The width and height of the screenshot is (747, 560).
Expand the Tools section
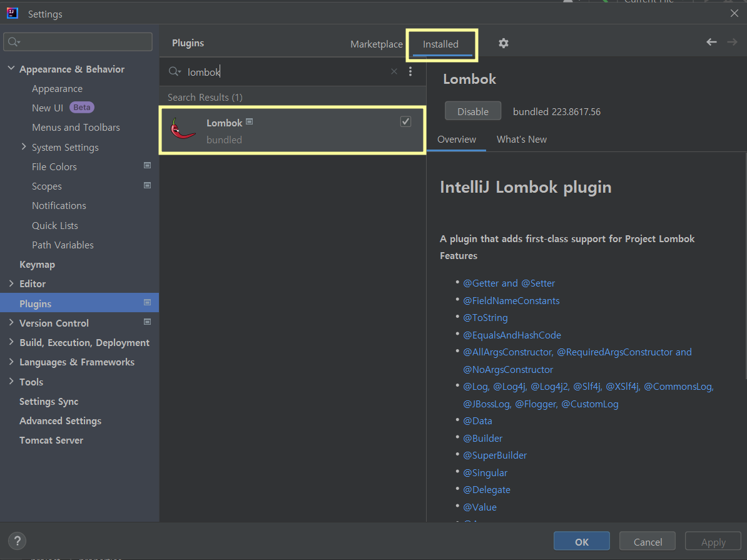pyautogui.click(x=11, y=381)
